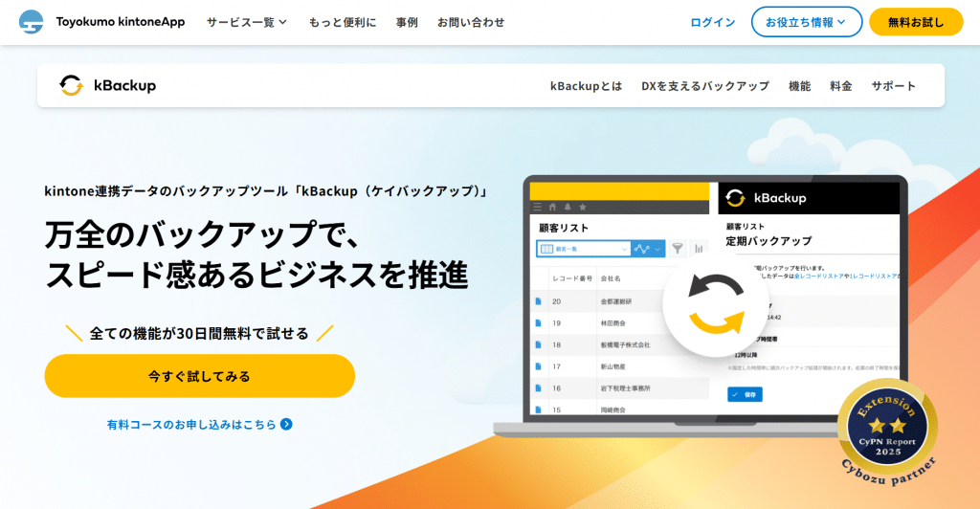The height and width of the screenshot is (509, 980).
Task: Click the document icon for record 19
Action: click(538, 322)
